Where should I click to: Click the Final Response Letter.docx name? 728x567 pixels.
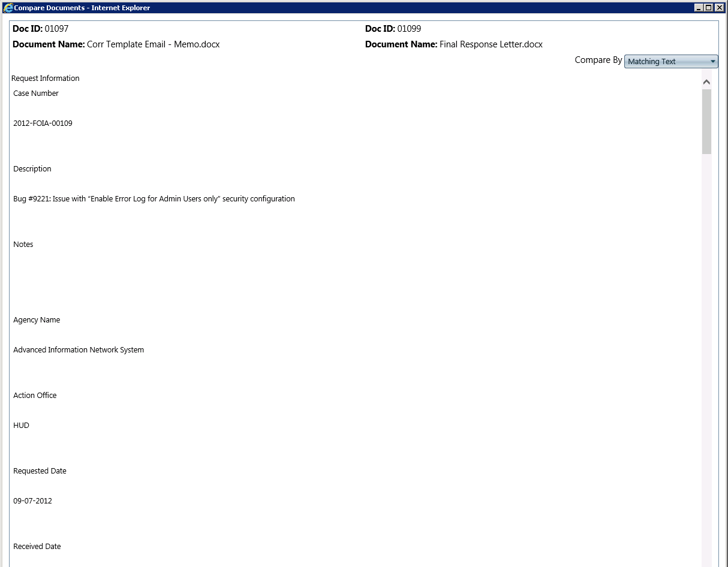(491, 44)
